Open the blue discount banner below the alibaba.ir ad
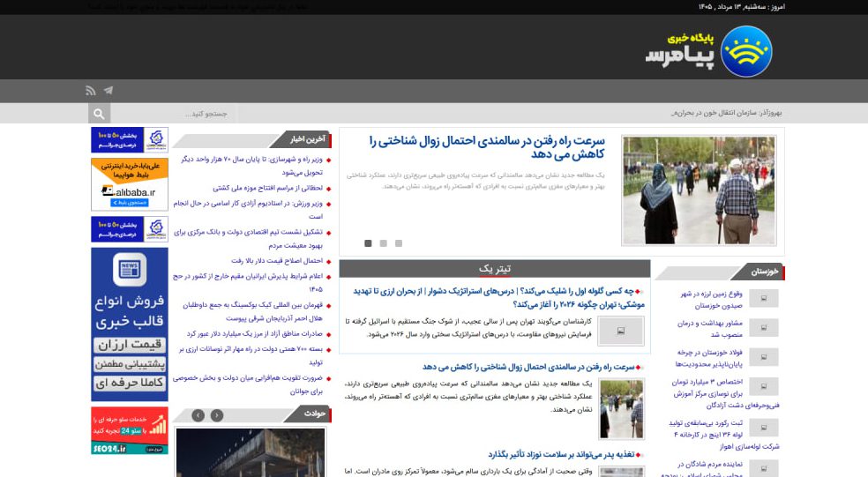The width and height of the screenshot is (868, 477). point(130,229)
